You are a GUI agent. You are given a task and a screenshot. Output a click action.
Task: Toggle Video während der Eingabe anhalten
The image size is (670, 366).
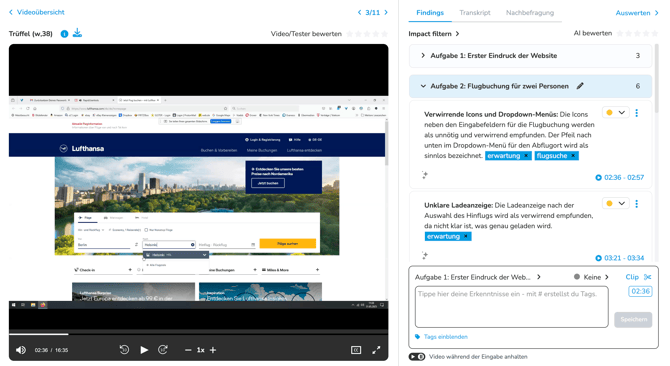pyautogui.click(x=417, y=357)
